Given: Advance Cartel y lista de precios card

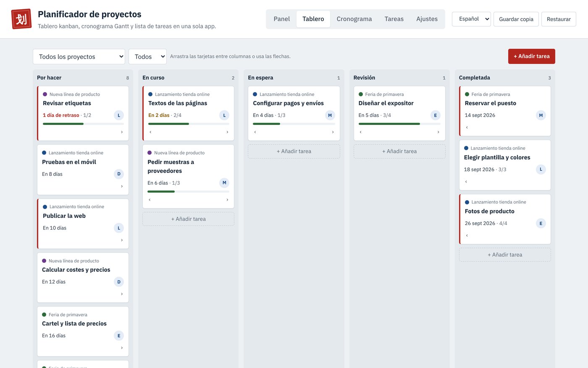Looking at the screenshot, I should click(122, 348).
